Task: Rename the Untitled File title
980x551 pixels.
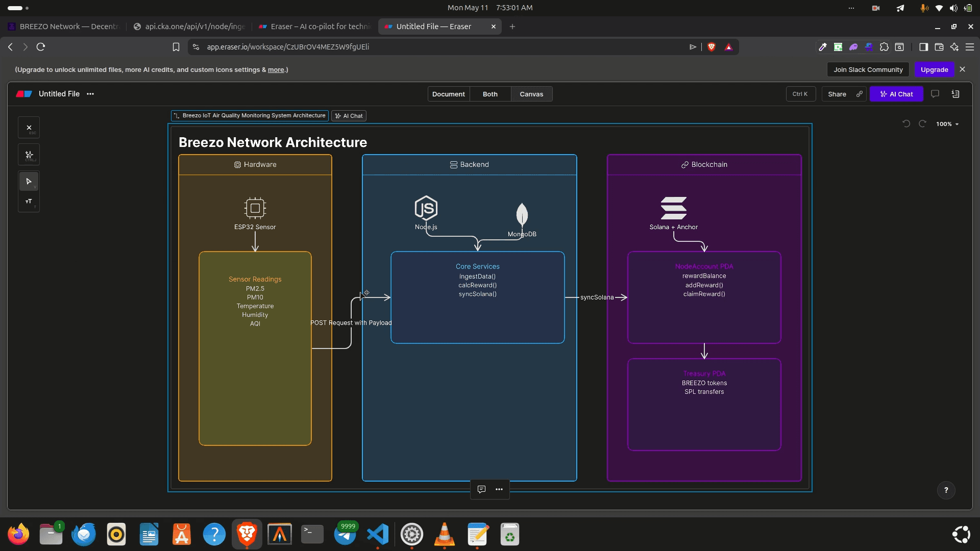Action: [x=59, y=94]
